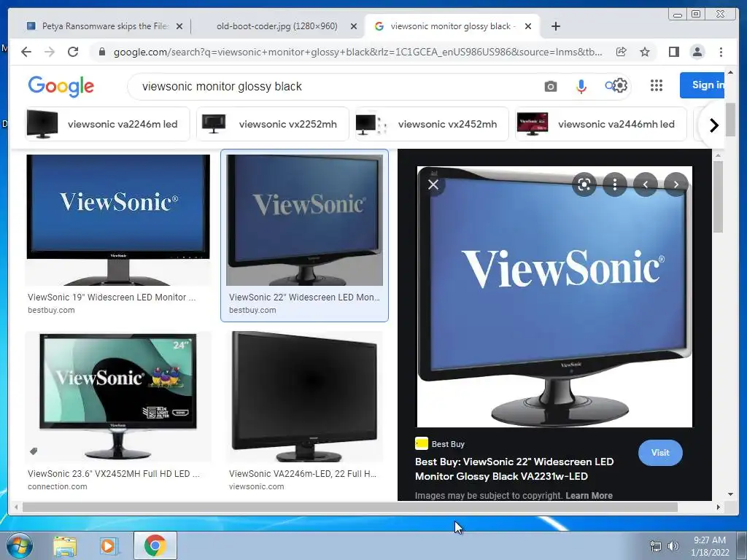Share this page icon in address bar
The width and height of the screenshot is (747, 560).
[x=622, y=52]
